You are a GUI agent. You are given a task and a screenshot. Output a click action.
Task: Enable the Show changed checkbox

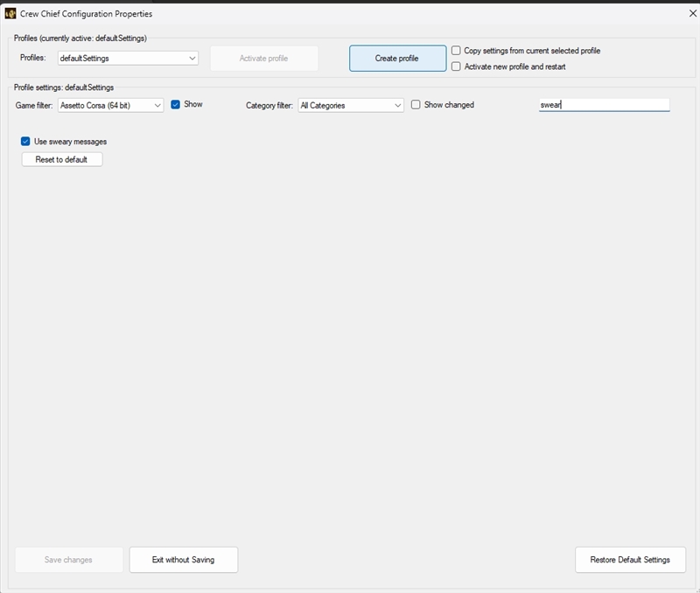coord(416,104)
